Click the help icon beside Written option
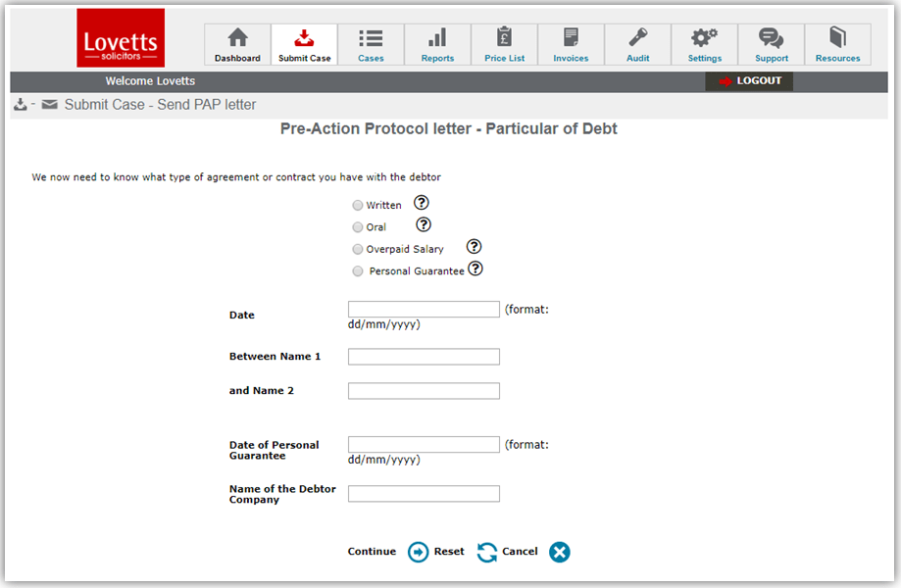The width and height of the screenshot is (901, 588). (422, 203)
